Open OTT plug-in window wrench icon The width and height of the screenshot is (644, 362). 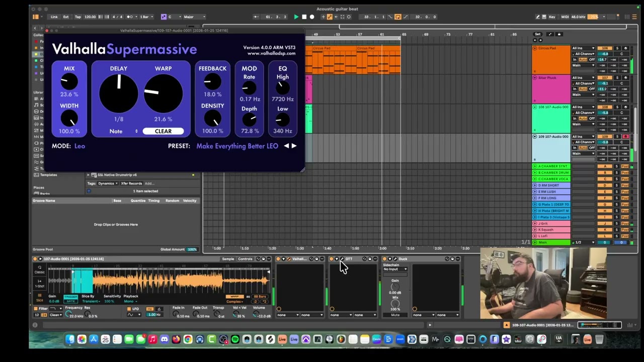[342, 259]
